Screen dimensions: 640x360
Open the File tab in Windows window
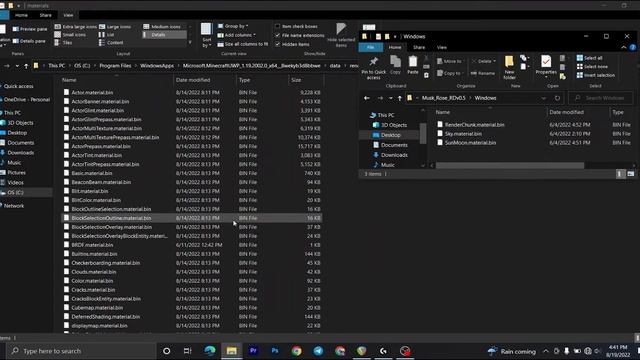pos(370,47)
